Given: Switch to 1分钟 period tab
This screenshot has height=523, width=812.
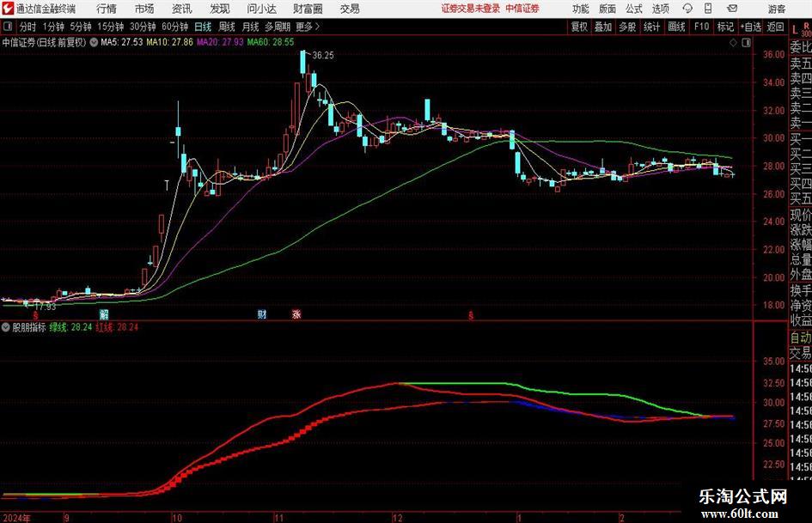Looking at the screenshot, I should point(53,27).
